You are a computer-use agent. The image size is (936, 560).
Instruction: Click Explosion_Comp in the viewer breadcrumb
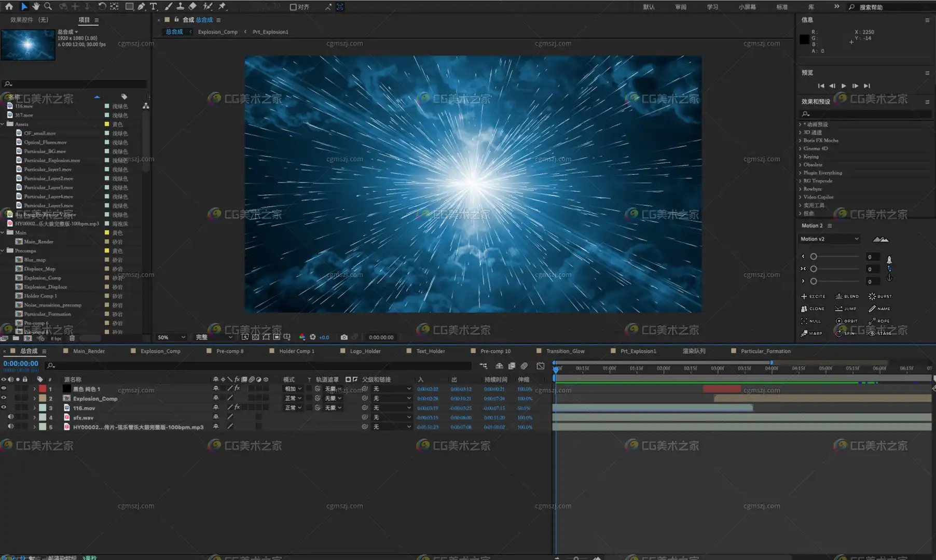tap(217, 32)
